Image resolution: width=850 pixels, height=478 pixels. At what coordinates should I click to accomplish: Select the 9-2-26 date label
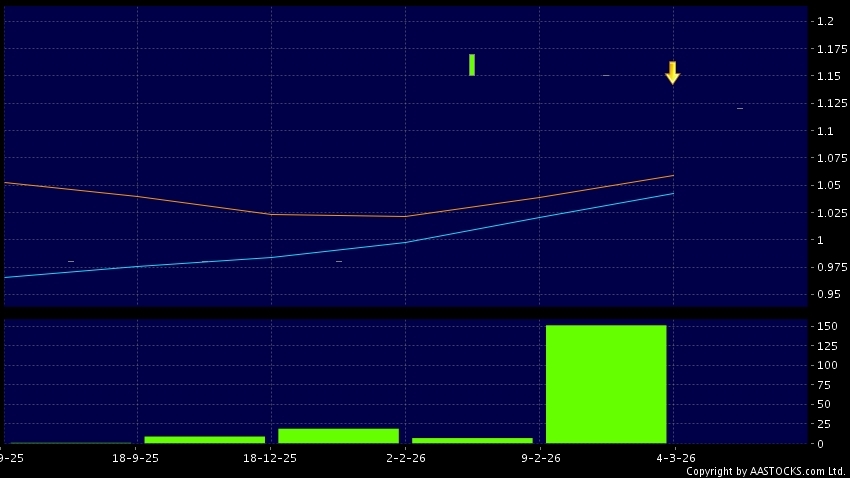pos(540,457)
